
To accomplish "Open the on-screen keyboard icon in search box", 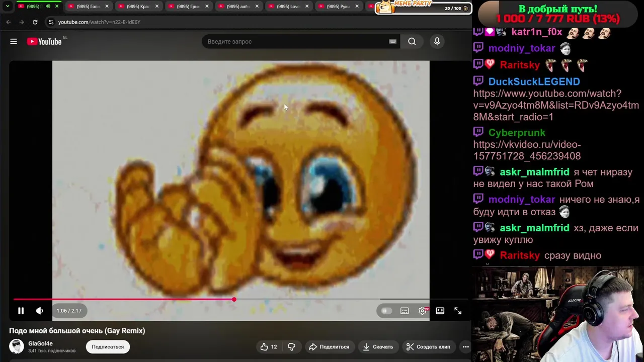I will pos(393,42).
